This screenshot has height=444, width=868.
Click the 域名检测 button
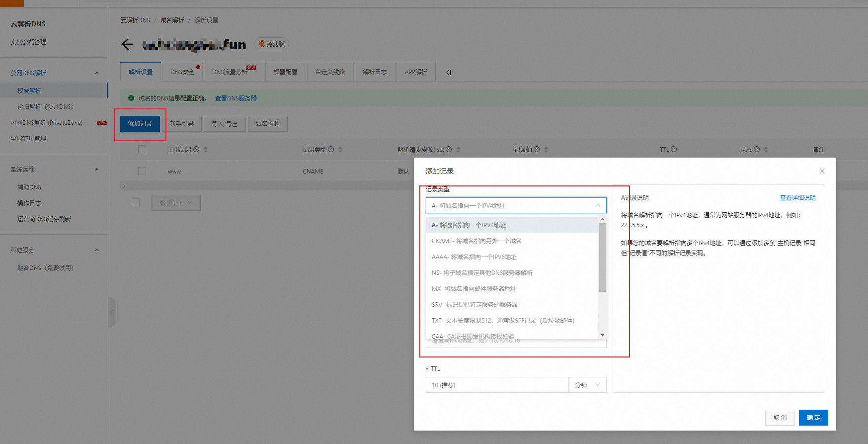coord(268,124)
